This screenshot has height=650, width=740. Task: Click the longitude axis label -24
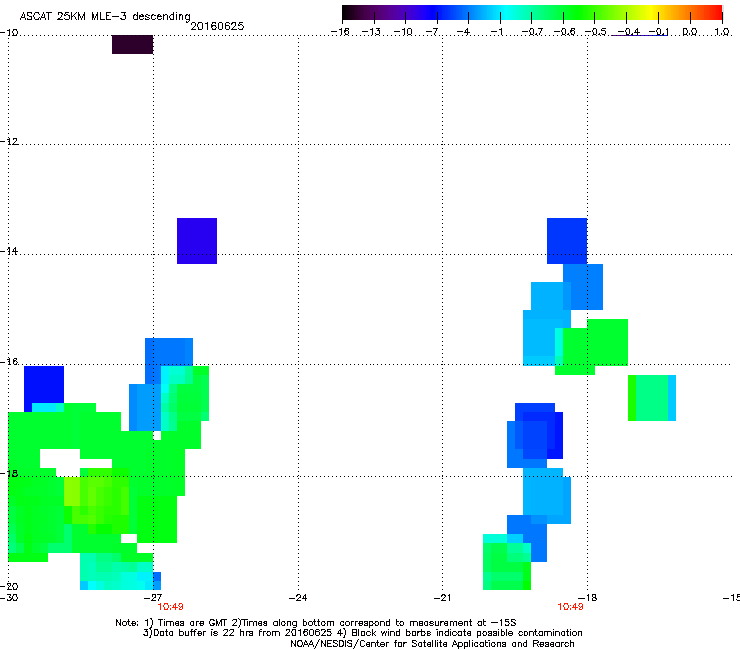click(298, 598)
